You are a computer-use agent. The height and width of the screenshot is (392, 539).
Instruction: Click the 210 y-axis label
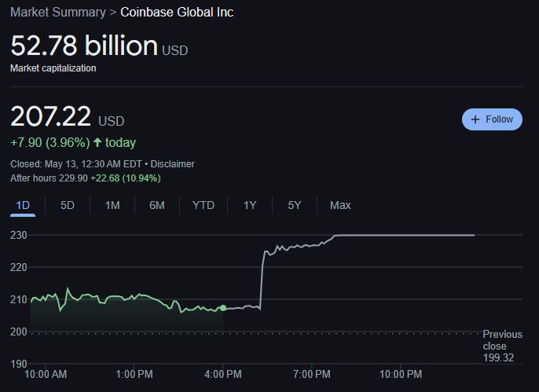click(19, 299)
